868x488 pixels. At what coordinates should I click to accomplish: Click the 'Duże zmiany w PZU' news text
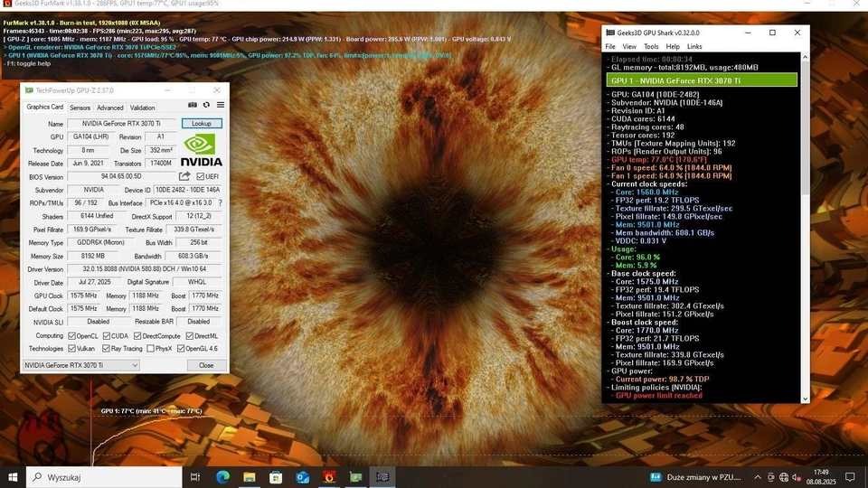tap(703, 477)
